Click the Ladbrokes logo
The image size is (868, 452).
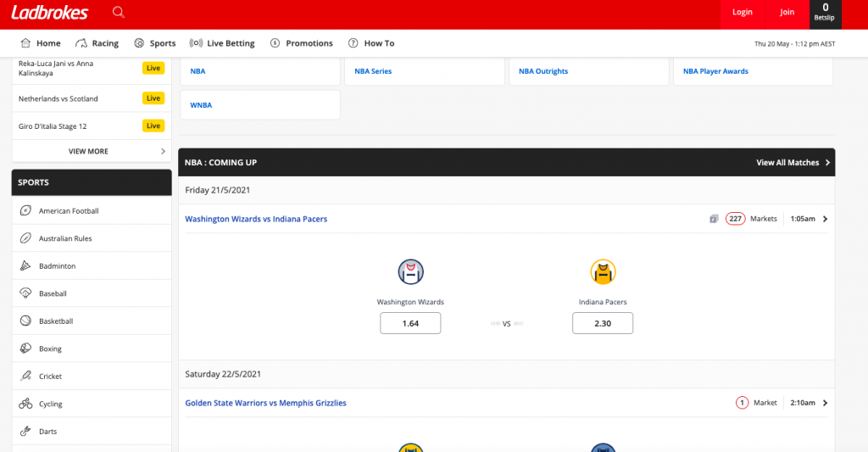(50, 13)
